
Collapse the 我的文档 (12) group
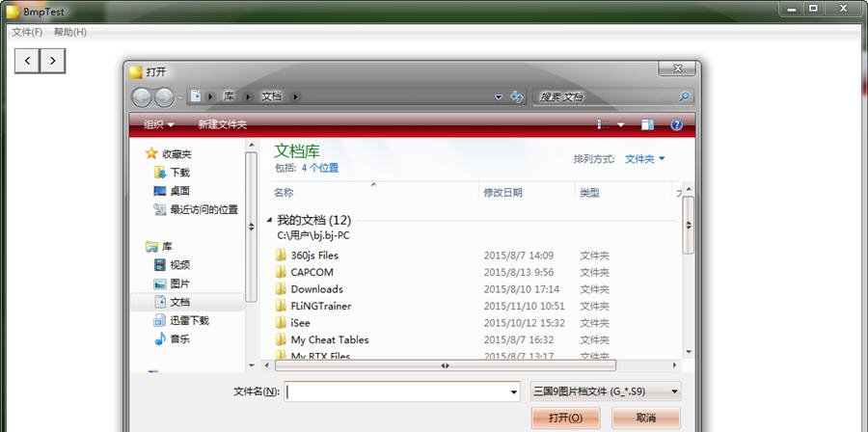pos(269,220)
